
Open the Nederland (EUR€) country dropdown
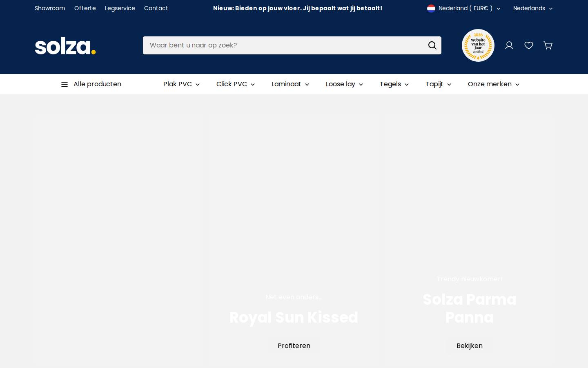tap(464, 8)
